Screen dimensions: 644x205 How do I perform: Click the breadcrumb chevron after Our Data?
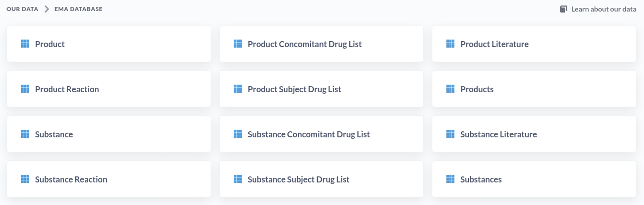47,9
